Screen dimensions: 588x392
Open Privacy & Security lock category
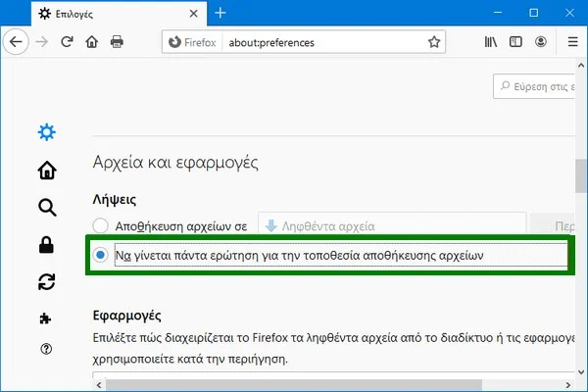[x=46, y=245]
